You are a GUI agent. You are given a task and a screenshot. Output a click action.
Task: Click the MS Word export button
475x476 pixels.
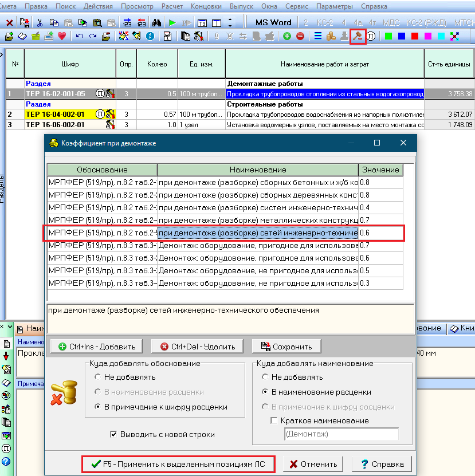pos(273,23)
